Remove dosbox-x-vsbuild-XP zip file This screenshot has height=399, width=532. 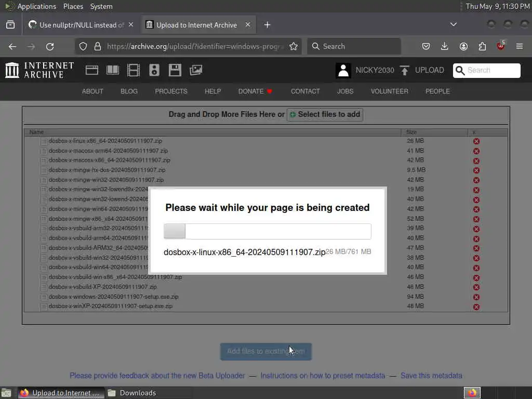pos(476,287)
